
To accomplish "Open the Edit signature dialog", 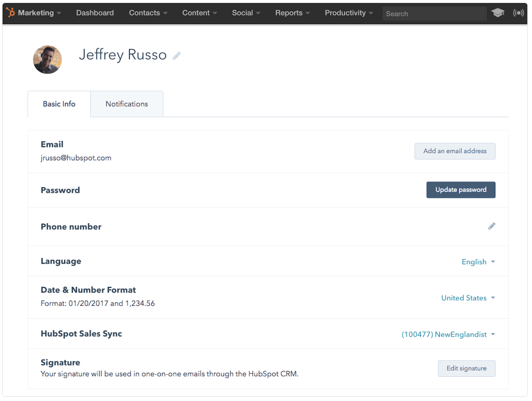I will [466, 368].
